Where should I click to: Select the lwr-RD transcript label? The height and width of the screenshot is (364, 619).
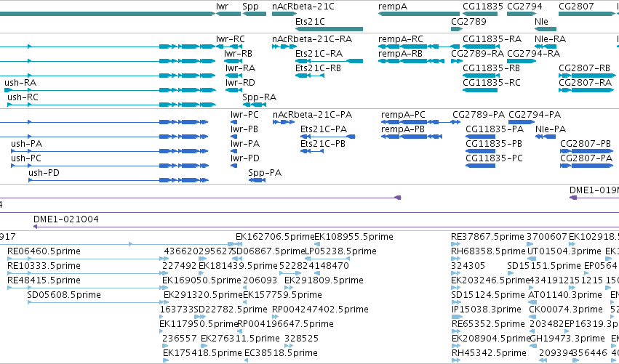[x=241, y=83]
